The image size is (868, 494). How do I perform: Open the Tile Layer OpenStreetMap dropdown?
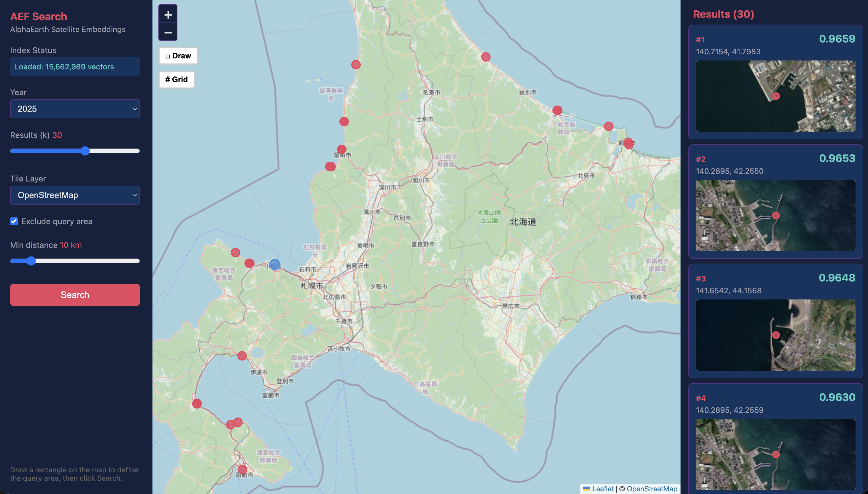pyautogui.click(x=75, y=195)
